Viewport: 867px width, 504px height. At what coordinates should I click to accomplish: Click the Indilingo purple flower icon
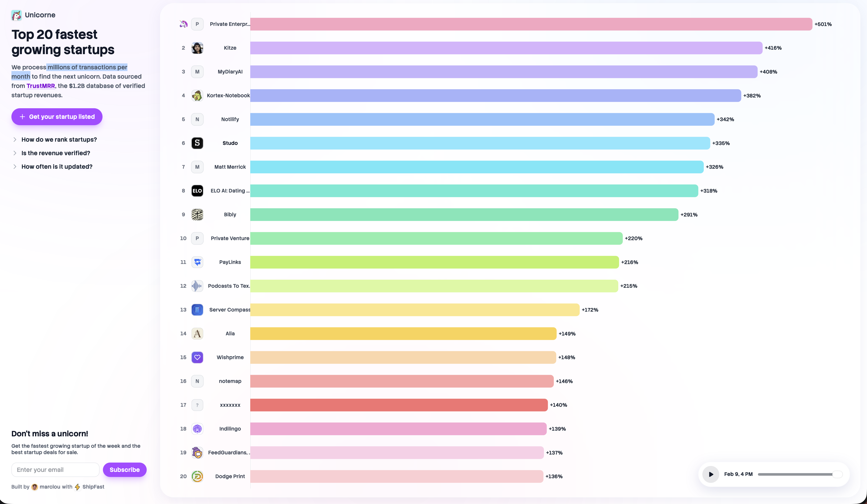coord(197,429)
